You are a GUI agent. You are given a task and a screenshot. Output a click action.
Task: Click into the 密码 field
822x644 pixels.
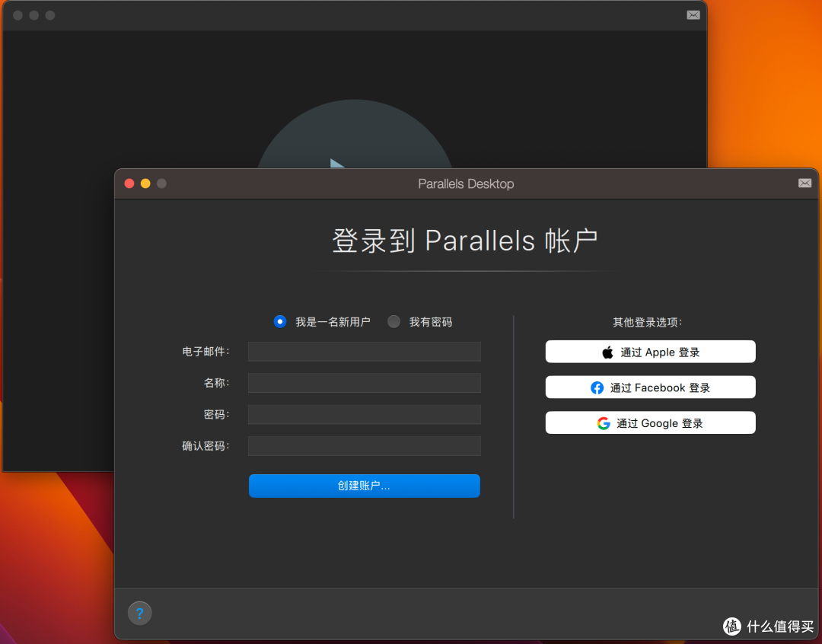pyautogui.click(x=365, y=414)
